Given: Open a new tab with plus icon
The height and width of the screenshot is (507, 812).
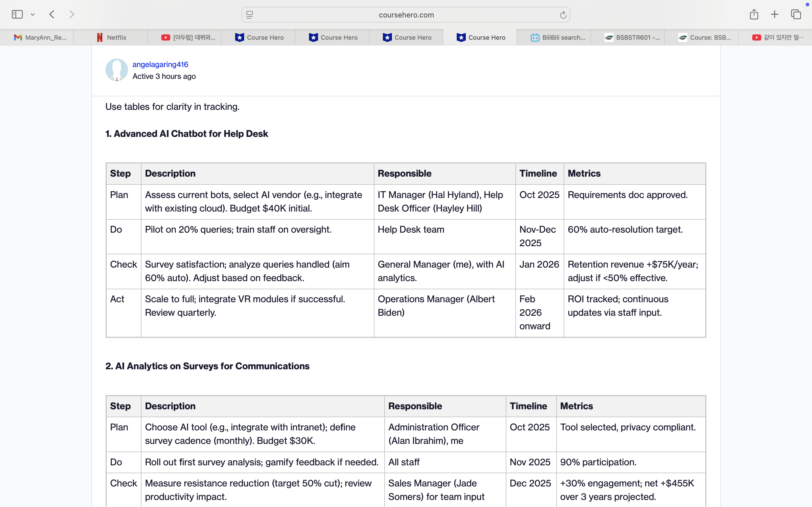Looking at the screenshot, I should click(x=775, y=14).
